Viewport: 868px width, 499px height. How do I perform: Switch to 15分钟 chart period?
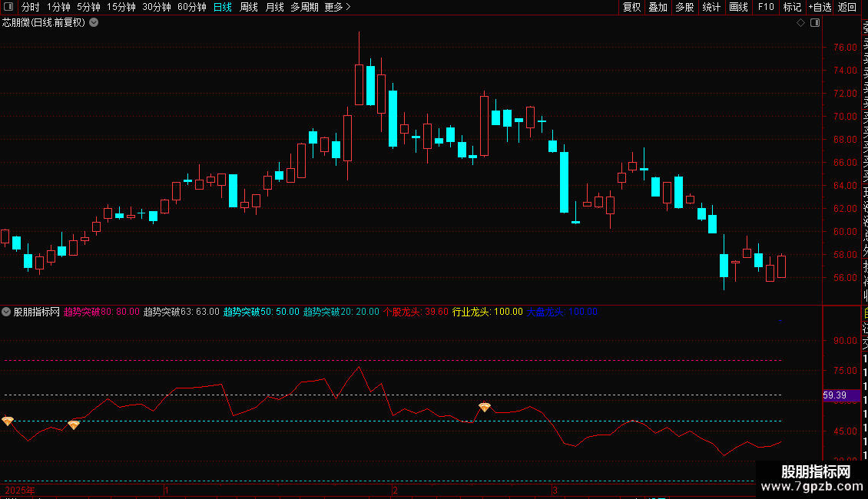coord(121,7)
